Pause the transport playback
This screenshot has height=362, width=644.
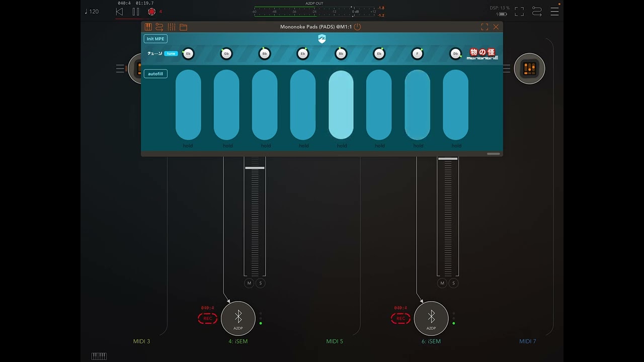tap(136, 12)
